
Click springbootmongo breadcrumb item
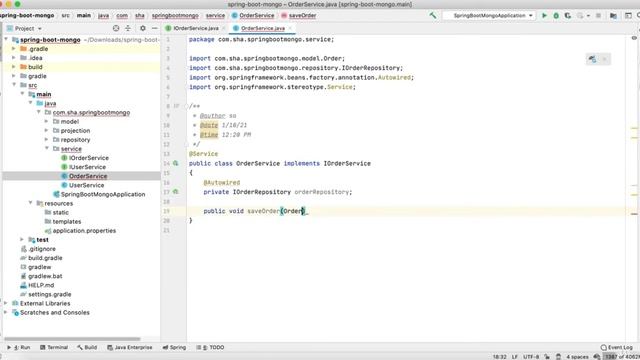click(175, 16)
